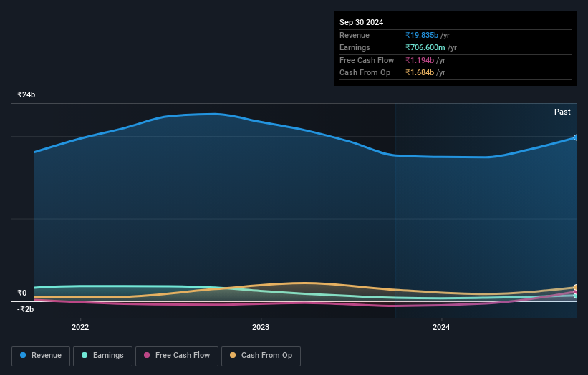Click the ₹706.600m earnings value in the tooltip
The image size is (588, 375).
[x=425, y=47]
